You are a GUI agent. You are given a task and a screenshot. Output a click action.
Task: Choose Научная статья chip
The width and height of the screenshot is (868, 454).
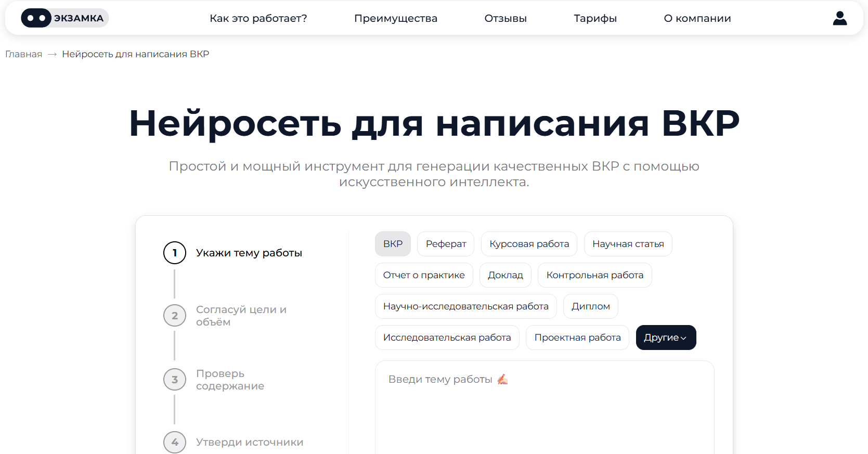pos(628,244)
